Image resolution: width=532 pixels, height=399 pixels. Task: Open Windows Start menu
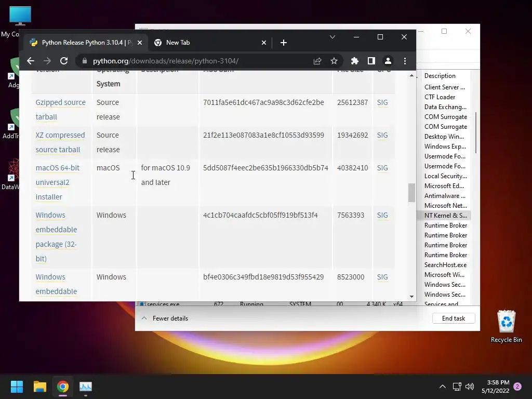17,387
